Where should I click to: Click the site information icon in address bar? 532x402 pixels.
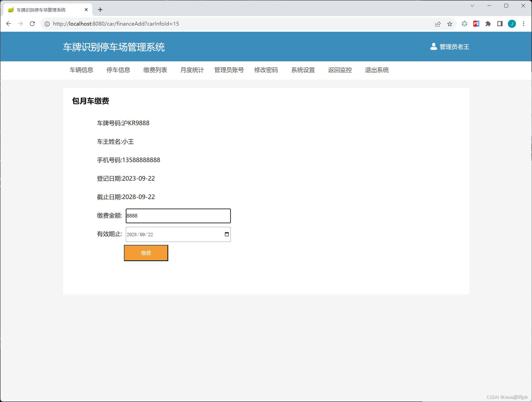pos(47,24)
